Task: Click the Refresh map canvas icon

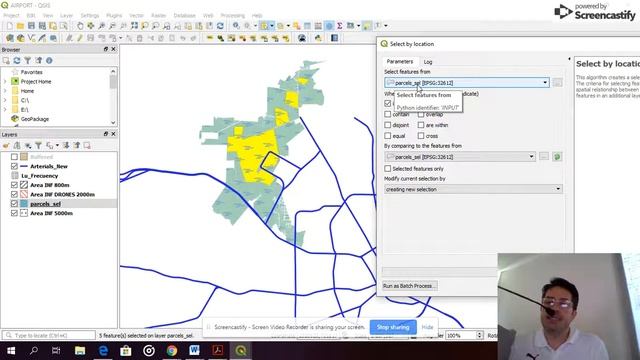Action: tap(220, 26)
